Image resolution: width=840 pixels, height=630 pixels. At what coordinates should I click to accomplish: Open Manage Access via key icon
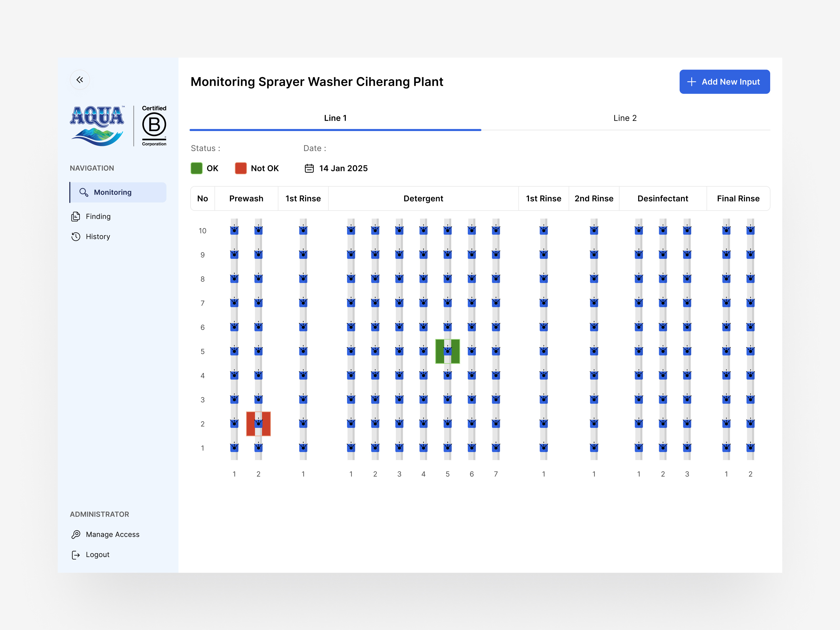[x=76, y=534]
